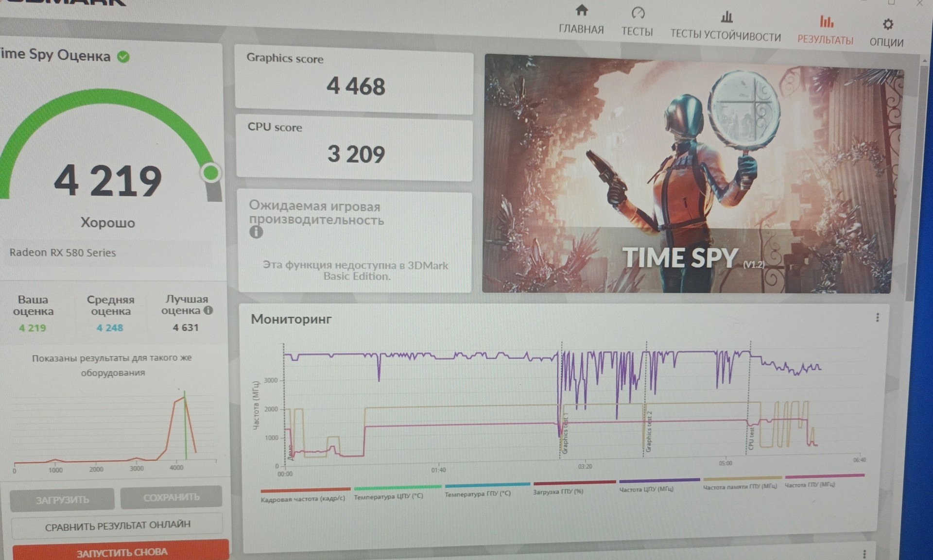The width and height of the screenshot is (933, 560).
Task: Click the average score value 4 248
Action: pyautogui.click(x=110, y=328)
